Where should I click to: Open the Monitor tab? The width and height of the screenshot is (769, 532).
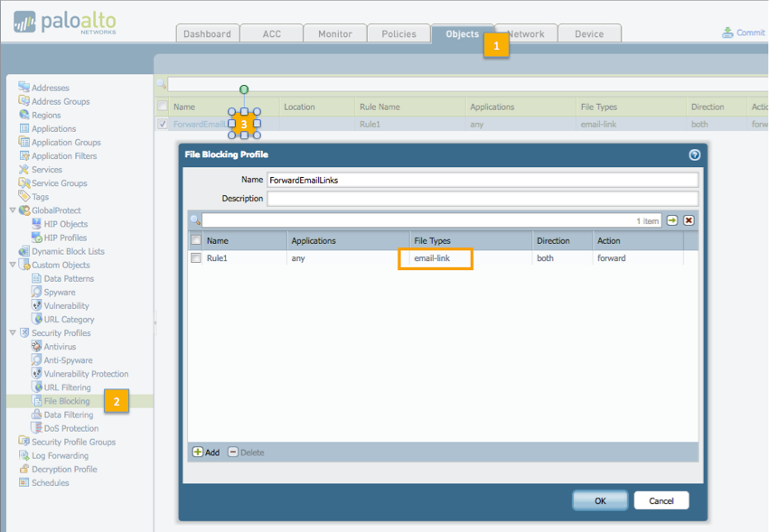pyautogui.click(x=334, y=33)
